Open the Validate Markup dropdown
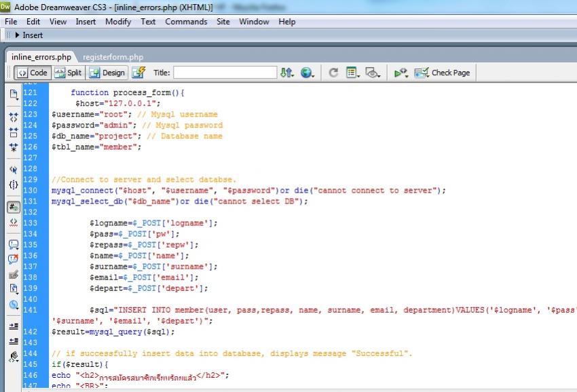Screen dimensions: 577x392 pos(401,73)
